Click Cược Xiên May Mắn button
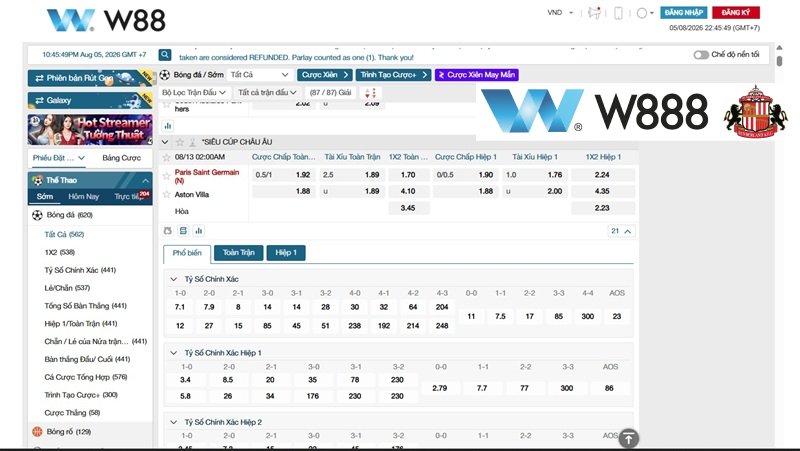Image resolution: width=800 pixels, height=451 pixels. 477,75
